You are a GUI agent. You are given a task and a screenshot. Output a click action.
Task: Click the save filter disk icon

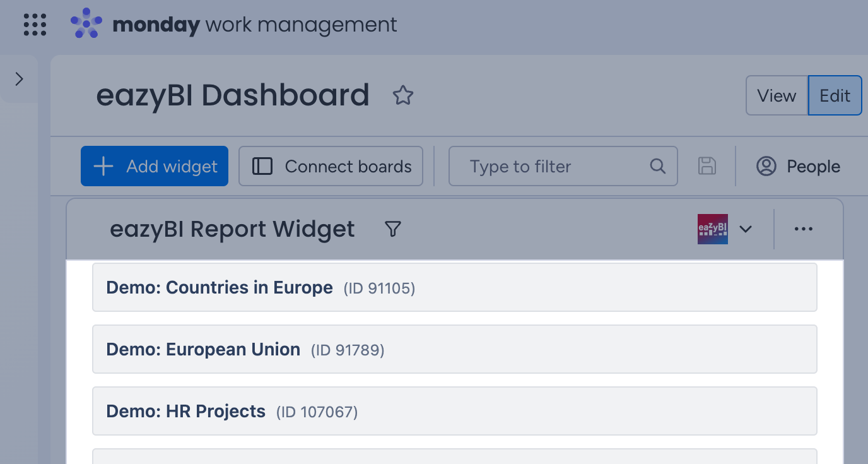(707, 166)
